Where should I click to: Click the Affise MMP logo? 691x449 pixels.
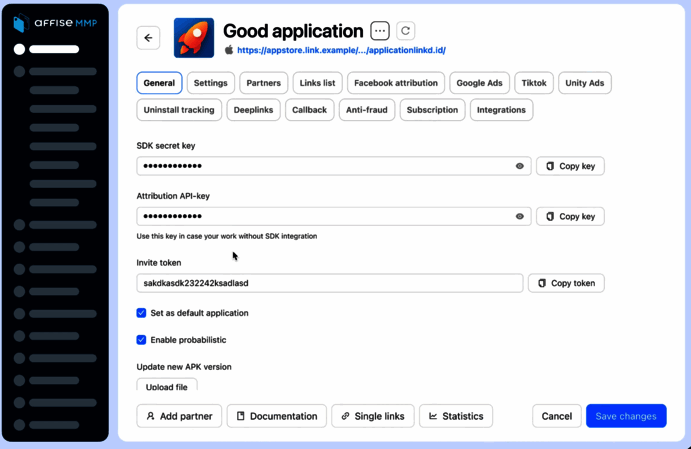[55, 23]
